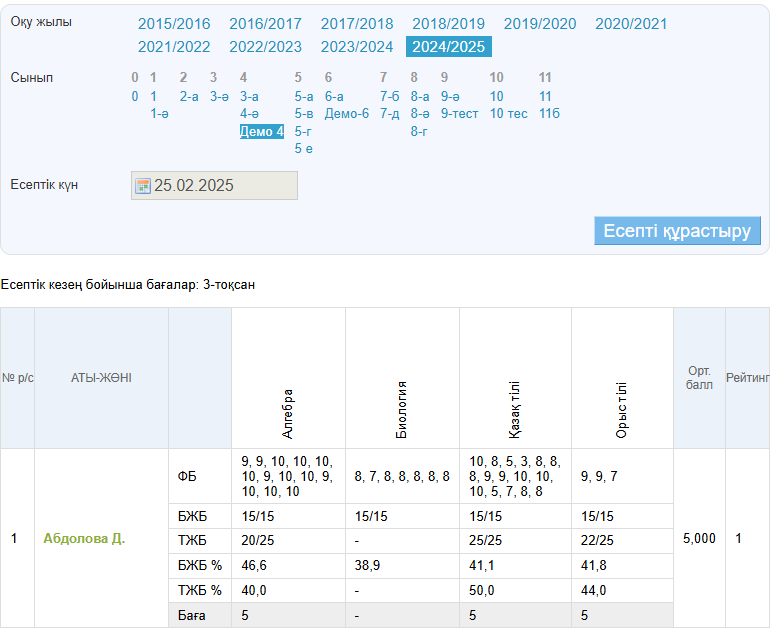Open school year 2020/2021
The width and height of the screenshot is (773, 628).
coord(631,24)
